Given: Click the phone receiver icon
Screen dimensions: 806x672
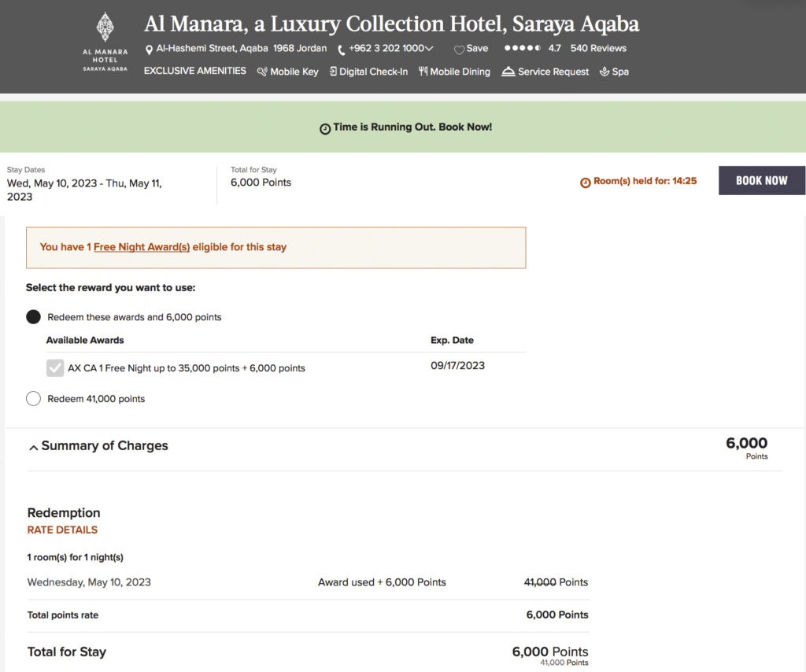Looking at the screenshot, I should point(340,48).
